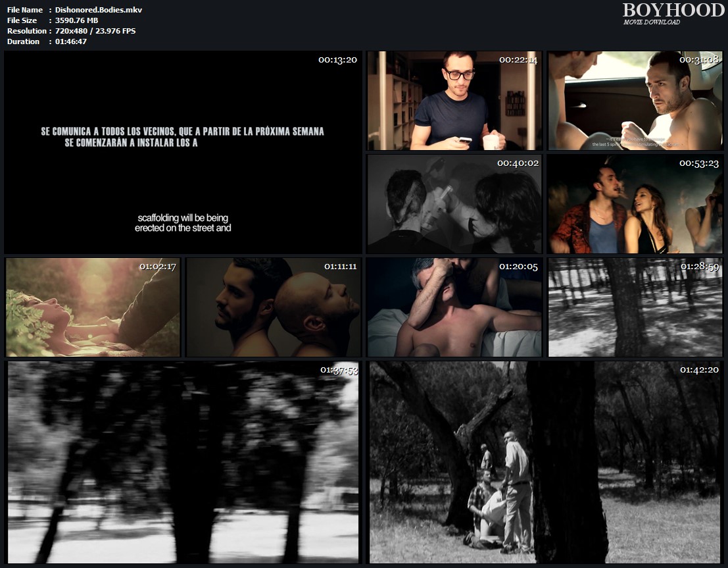728x568 pixels.
Task: Open the thumbnail of the man with glasses
Action: [x=454, y=101]
